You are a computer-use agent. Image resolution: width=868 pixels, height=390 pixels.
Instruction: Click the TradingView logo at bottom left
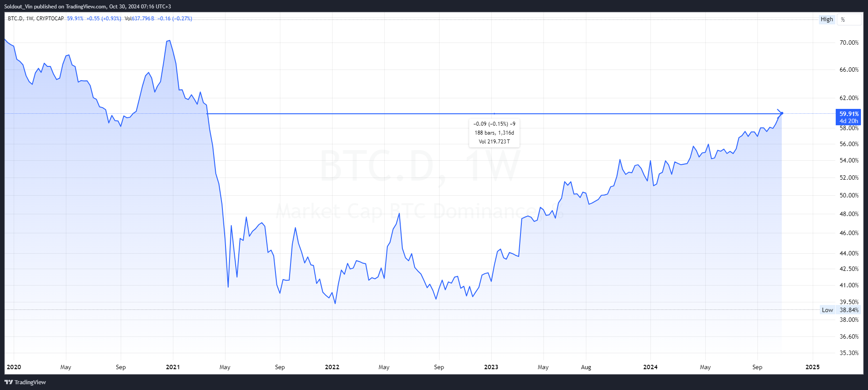pyautogui.click(x=25, y=382)
